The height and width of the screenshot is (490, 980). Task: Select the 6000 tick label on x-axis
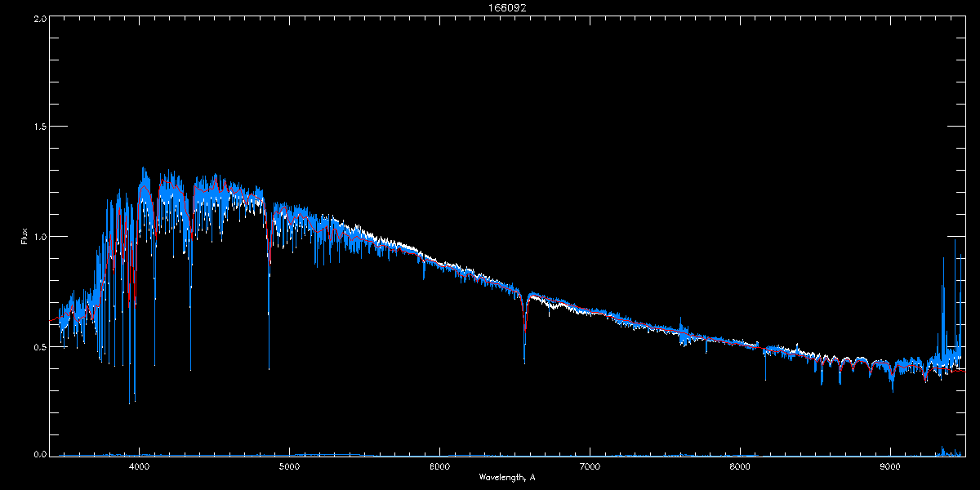(x=439, y=466)
